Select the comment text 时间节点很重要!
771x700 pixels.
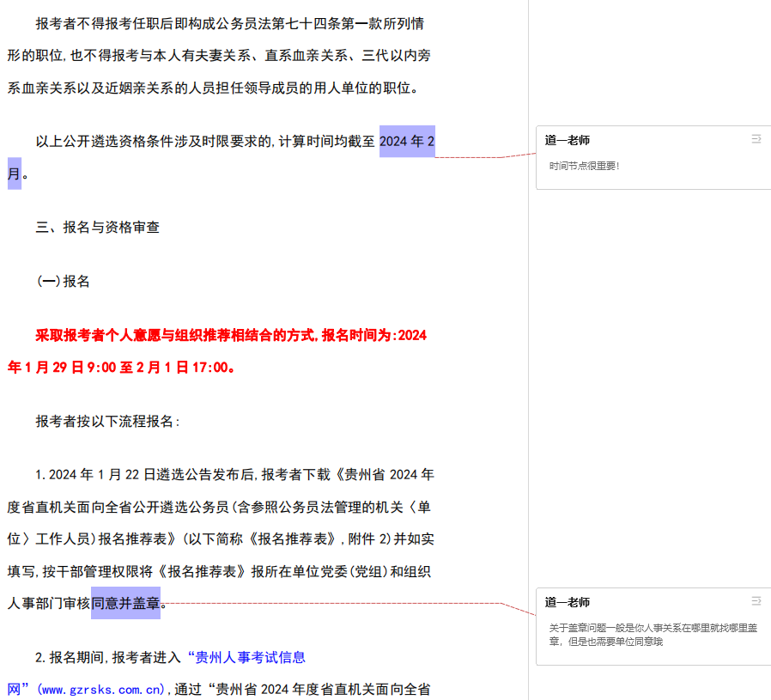[x=584, y=166]
